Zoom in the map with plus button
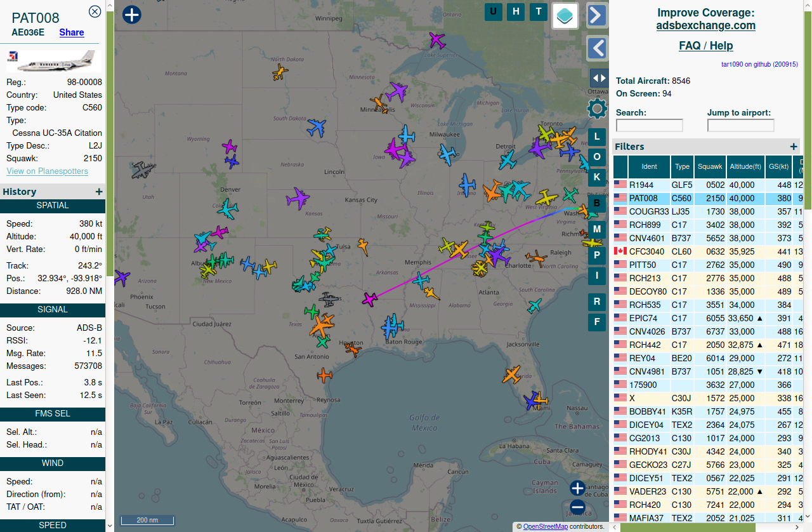Screen dimensions: 812x532 (577, 488)
